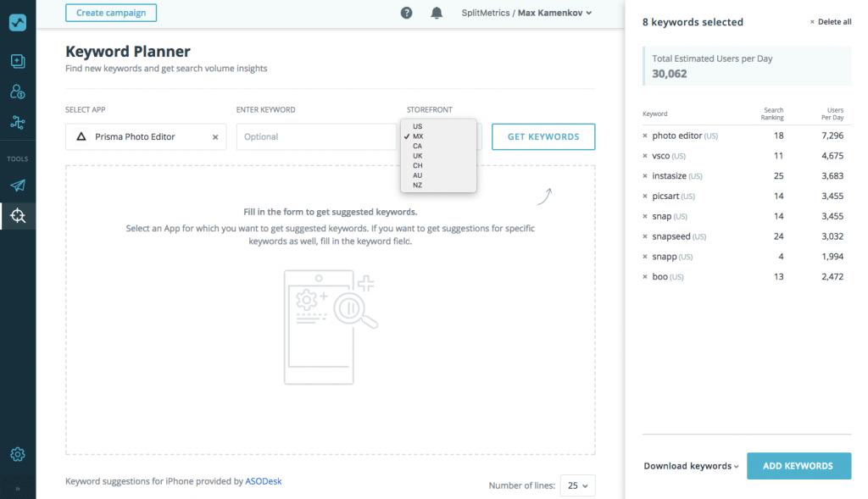Open the users icon in the left sidebar
The height and width of the screenshot is (499, 868).
pyautogui.click(x=18, y=91)
